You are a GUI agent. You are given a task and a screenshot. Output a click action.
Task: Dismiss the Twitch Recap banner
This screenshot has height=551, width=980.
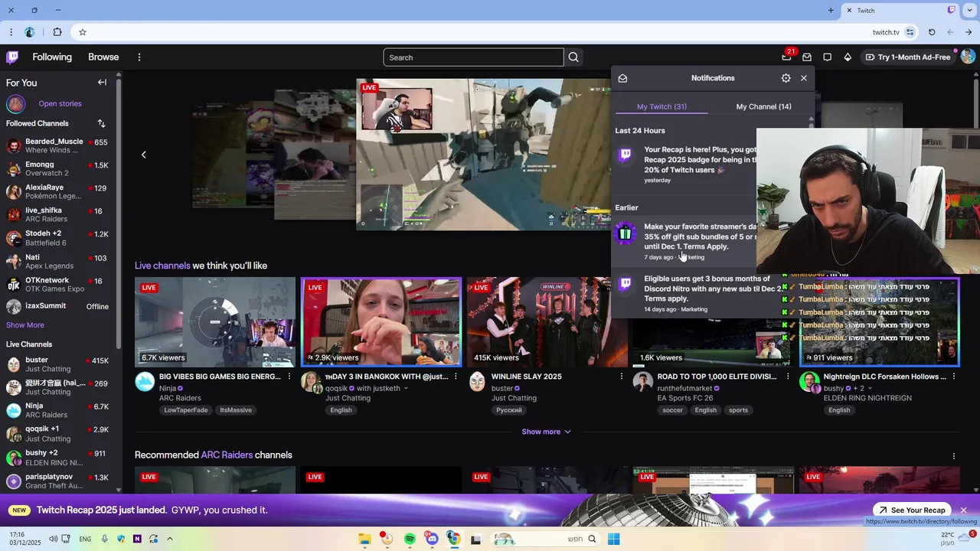tap(964, 510)
